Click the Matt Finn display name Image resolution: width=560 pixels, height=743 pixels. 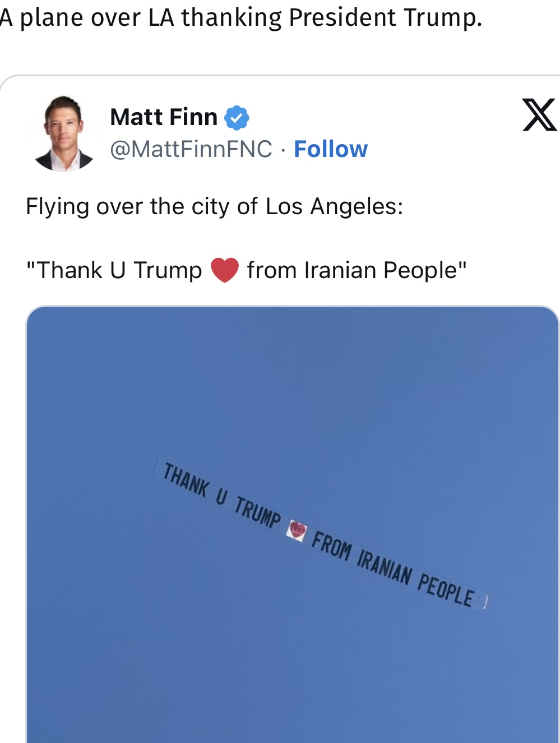[164, 117]
